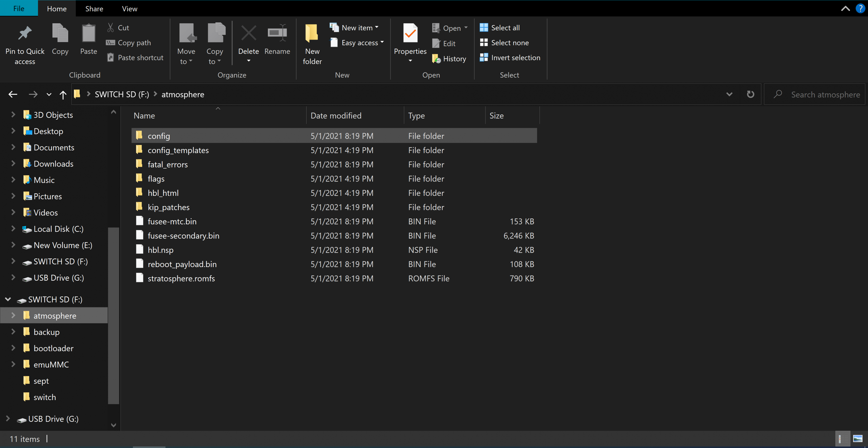
Task: Open the address bar history dropdown
Action: [x=729, y=95]
